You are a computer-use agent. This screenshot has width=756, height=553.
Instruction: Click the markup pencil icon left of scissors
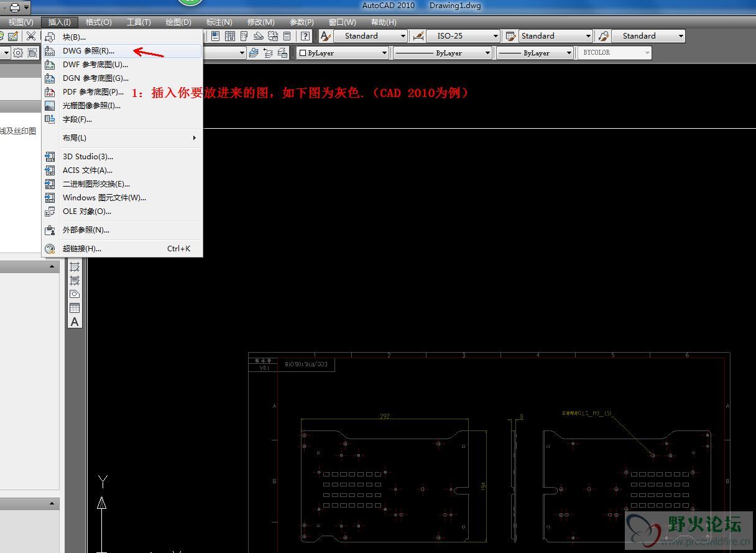(x=12, y=36)
